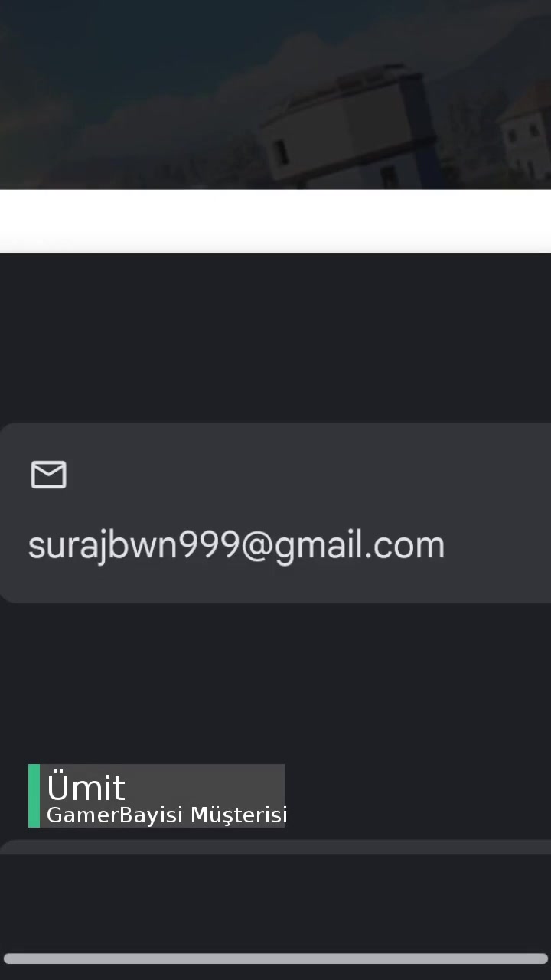This screenshot has width=551, height=980.
Task: Click the cloudy sky in the header photo
Action: pos(153,46)
